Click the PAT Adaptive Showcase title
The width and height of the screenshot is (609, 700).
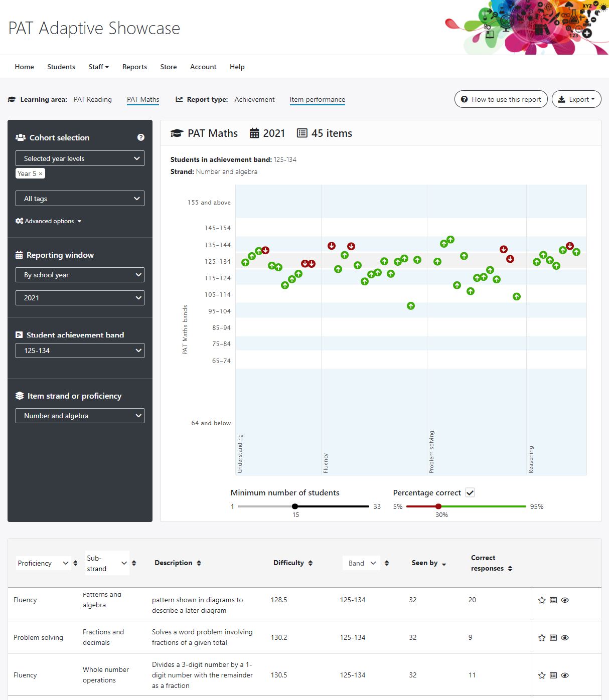point(94,28)
